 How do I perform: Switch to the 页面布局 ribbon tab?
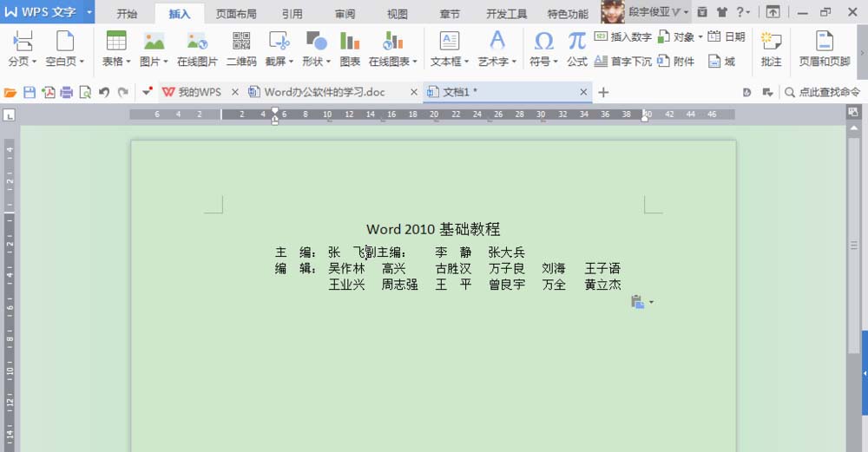236,14
